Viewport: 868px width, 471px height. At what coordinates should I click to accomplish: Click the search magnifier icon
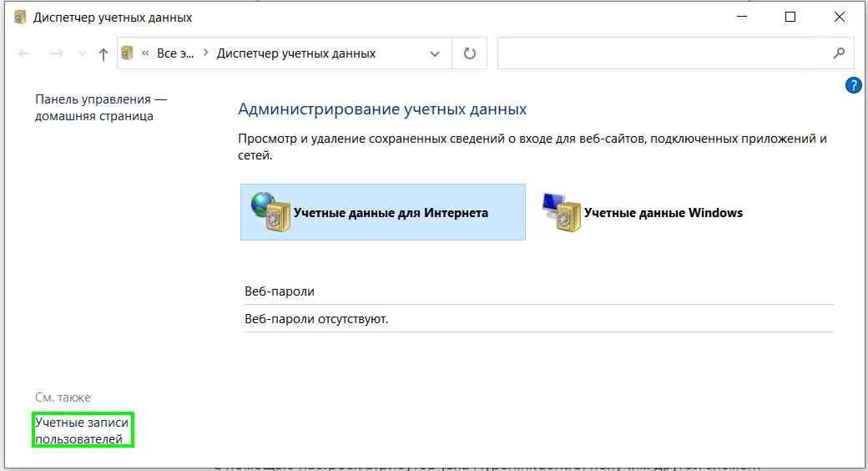click(x=840, y=53)
